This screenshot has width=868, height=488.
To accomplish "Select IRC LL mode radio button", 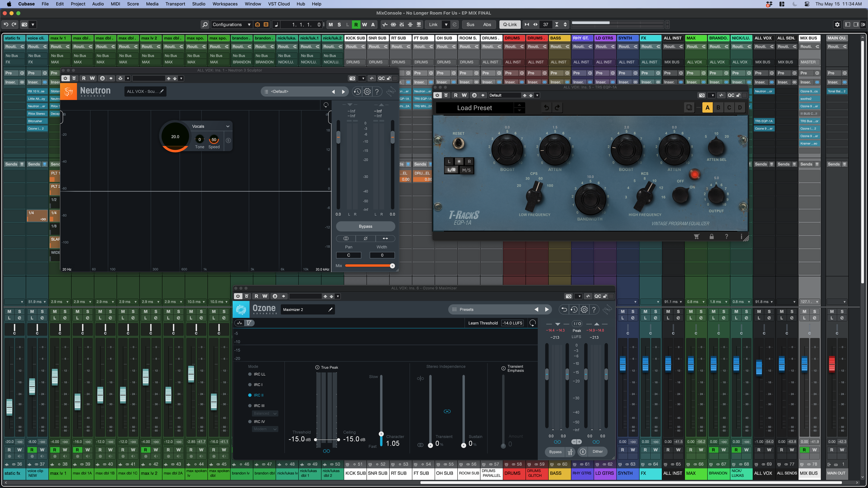I will (x=250, y=374).
